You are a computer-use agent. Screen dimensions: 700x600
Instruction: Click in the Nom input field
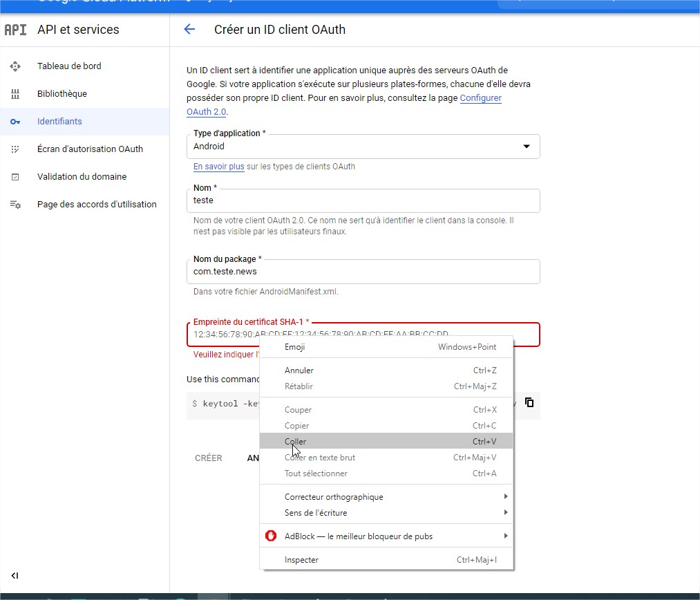[363, 200]
